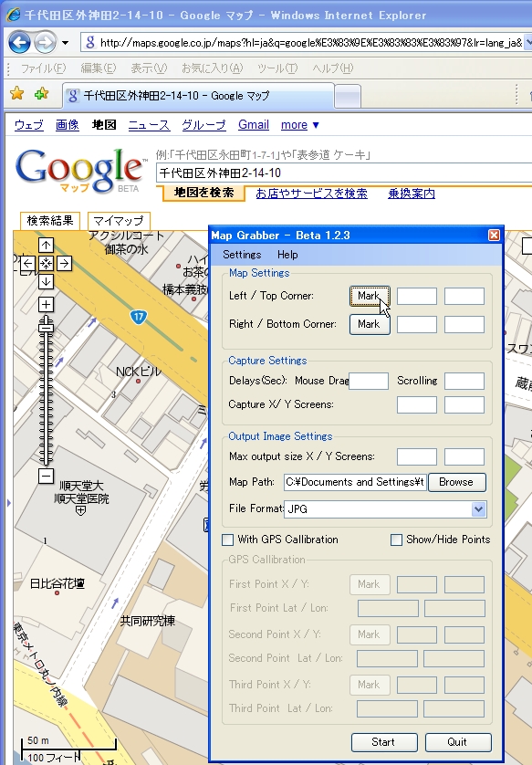Pan the map up with arrow icon

46,245
